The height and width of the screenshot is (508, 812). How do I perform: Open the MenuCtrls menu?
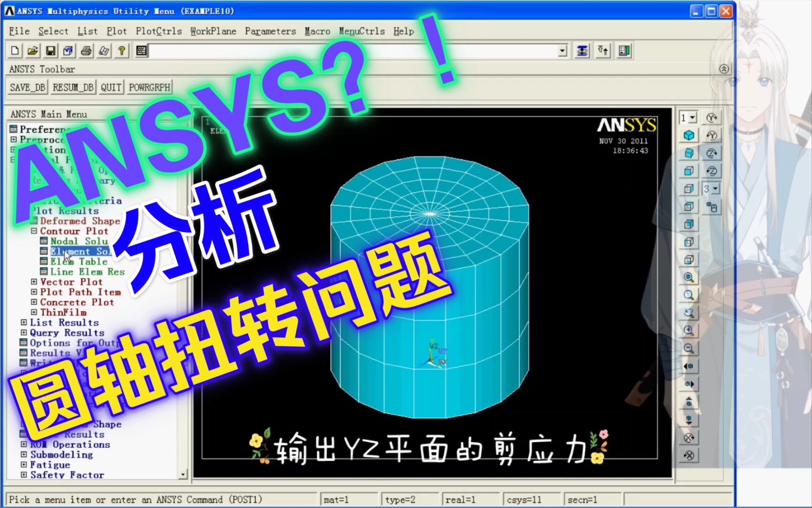(x=362, y=31)
